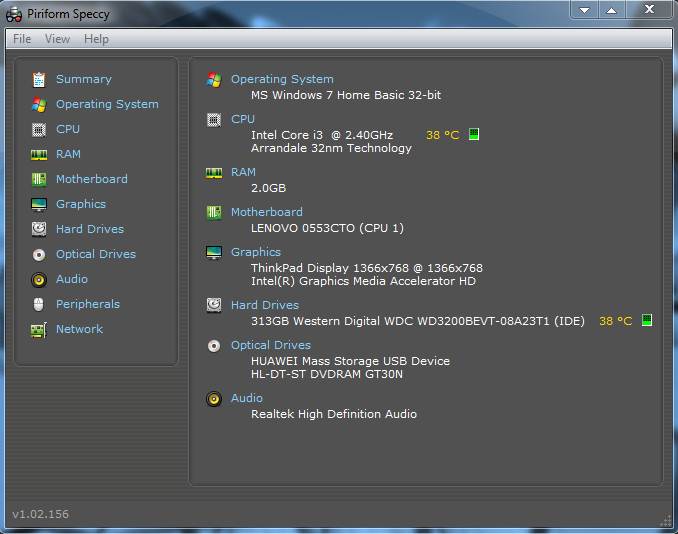678x534 pixels.
Task: Select Peripherals in the sidebar
Action: coord(88,304)
